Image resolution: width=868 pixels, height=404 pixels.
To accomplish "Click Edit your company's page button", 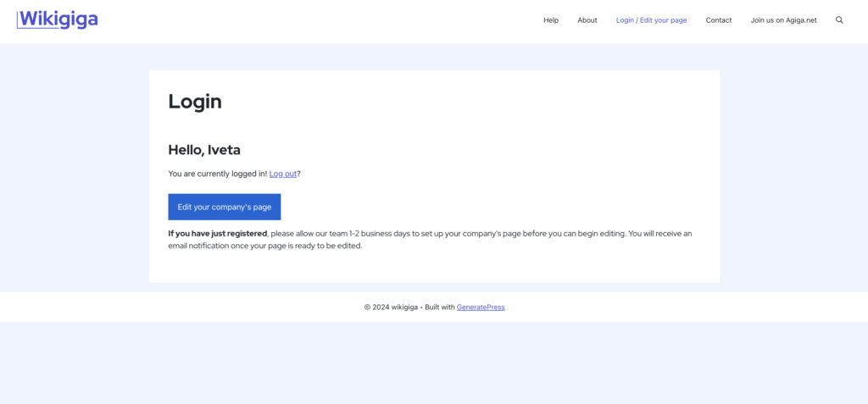I will (224, 207).
